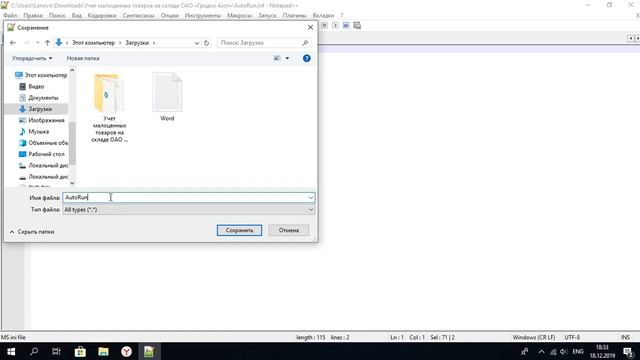Open the Синтаксисы menu
This screenshot has width=640, height=360.
[138, 15]
